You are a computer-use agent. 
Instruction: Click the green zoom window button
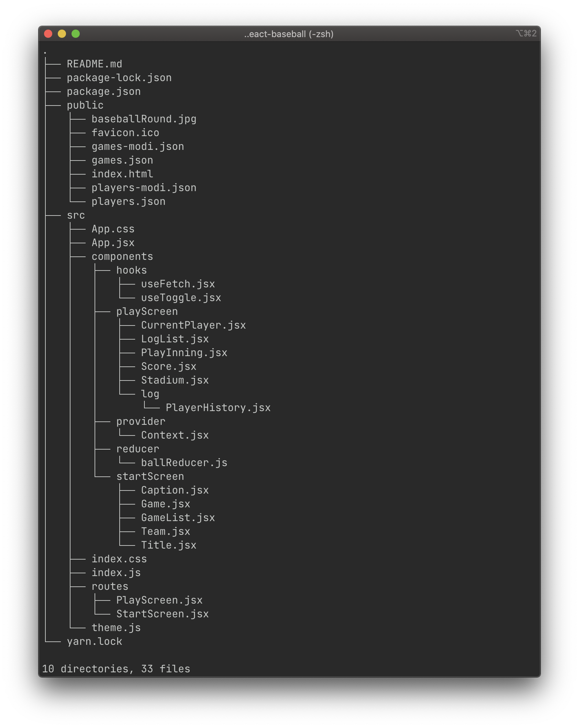(76, 34)
